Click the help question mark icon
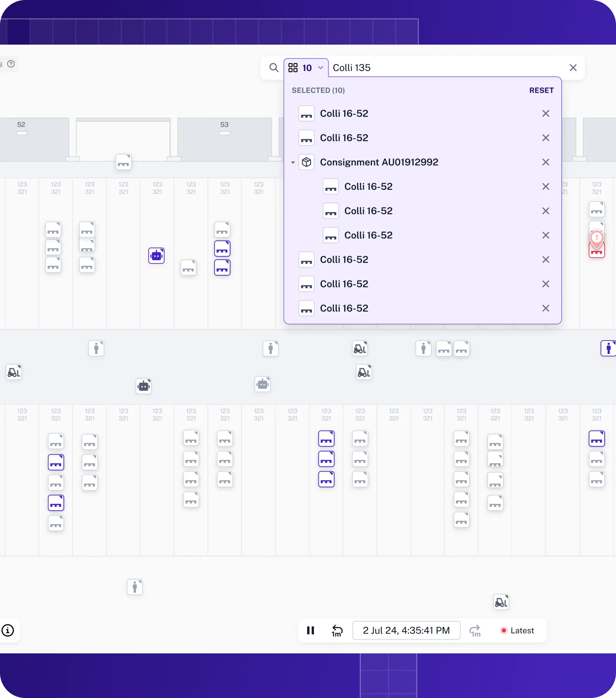Screen dimensions: 616x698 tap(11, 64)
